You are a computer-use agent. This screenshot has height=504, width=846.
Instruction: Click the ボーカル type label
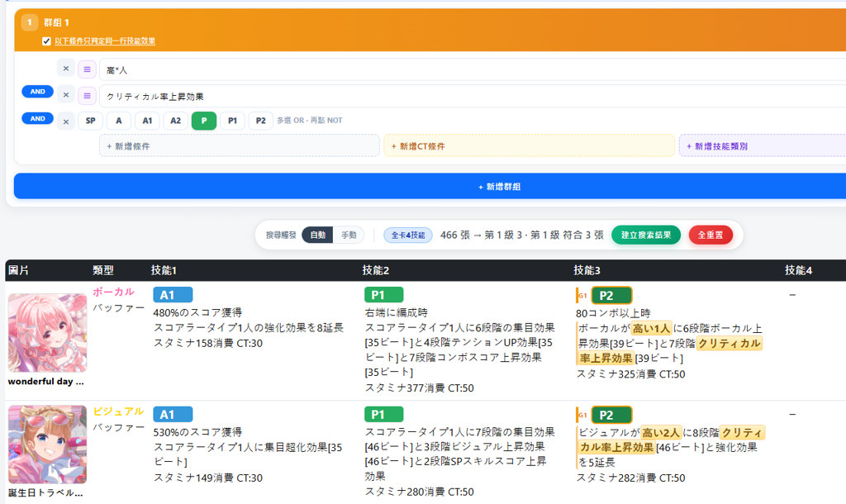click(x=113, y=292)
